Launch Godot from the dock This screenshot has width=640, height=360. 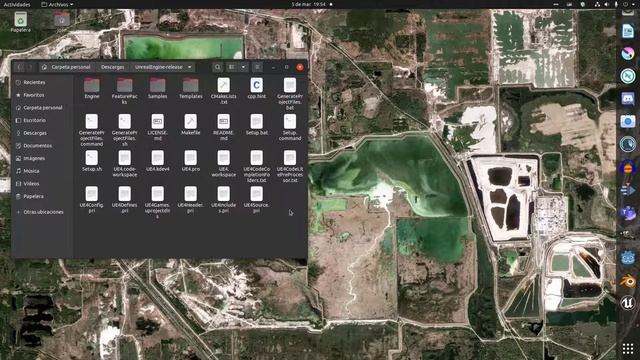pos(628,258)
